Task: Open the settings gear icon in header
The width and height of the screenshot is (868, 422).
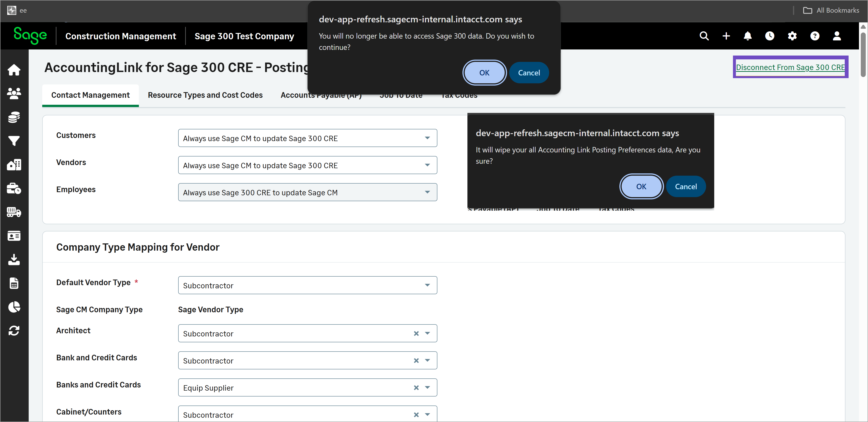Action: 792,36
